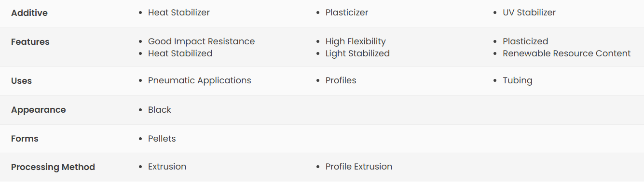The width and height of the screenshot is (644, 183).
Task: Click UV Stabilizer additive item
Action: point(529,13)
